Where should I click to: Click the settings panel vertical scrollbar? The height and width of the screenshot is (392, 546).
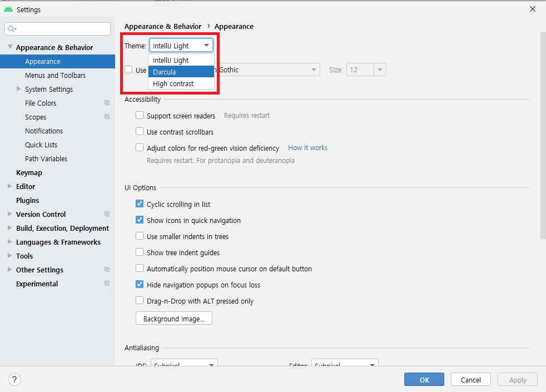[543, 136]
